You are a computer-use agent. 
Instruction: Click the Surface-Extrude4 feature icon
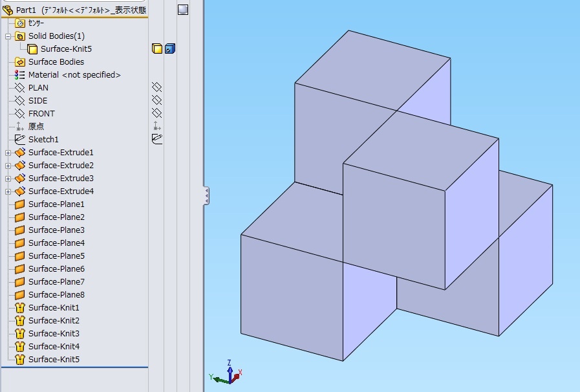click(x=20, y=191)
